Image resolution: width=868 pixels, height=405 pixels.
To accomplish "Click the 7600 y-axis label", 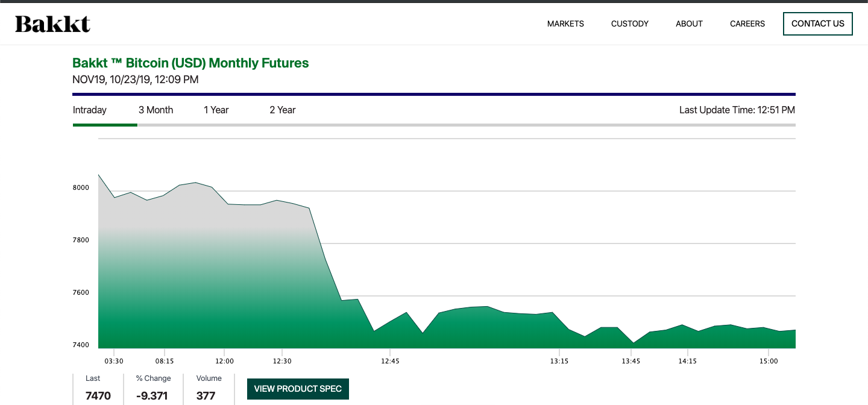I will 81,292.
